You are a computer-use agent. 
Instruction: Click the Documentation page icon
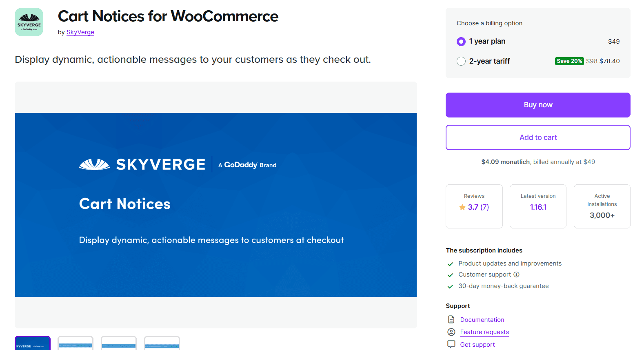click(451, 319)
